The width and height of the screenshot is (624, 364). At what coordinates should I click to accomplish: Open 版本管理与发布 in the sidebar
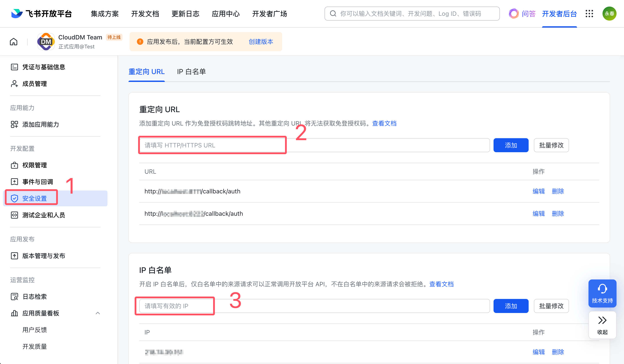(x=44, y=256)
